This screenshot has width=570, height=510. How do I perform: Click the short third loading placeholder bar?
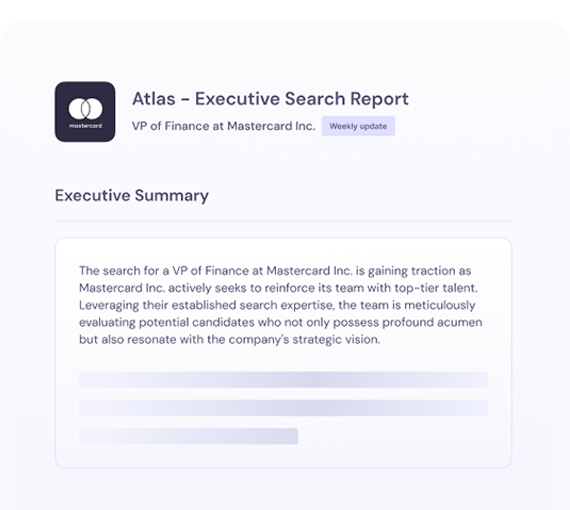click(189, 436)
